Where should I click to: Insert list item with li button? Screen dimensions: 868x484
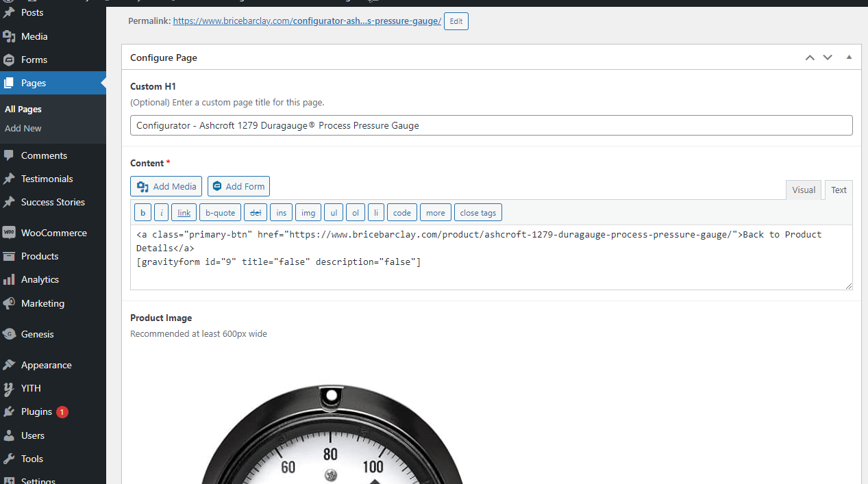pos(376,213)
